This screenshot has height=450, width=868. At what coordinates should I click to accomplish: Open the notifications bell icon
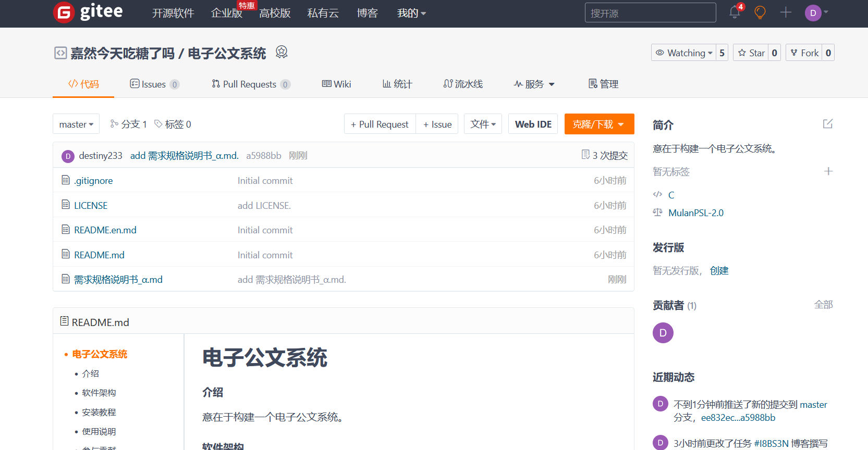735,12
